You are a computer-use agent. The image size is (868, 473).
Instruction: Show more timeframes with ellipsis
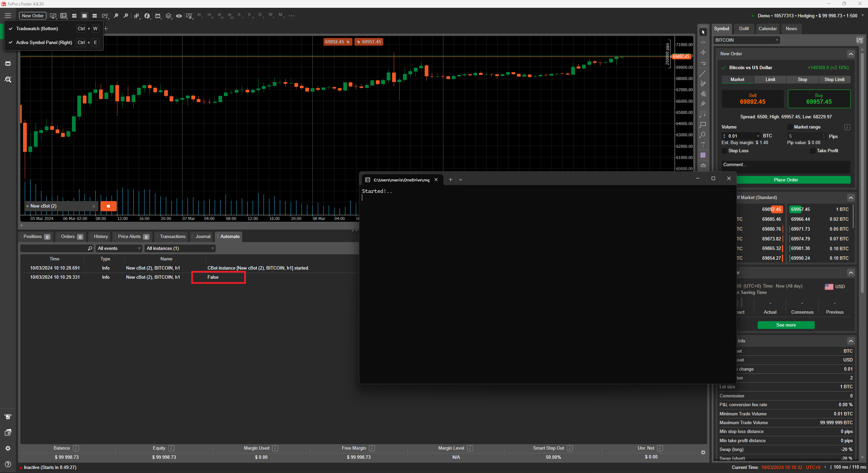(x=292, y=16)
